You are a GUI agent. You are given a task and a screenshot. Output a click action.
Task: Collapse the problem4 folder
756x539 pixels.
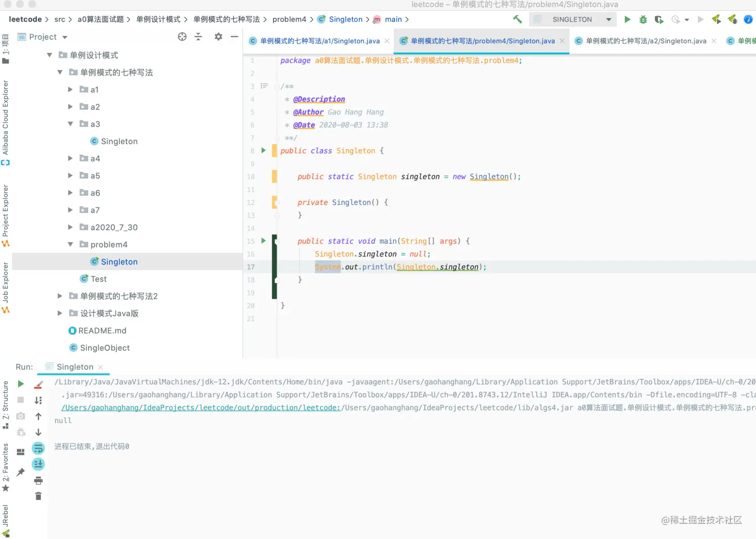coord(71,244)
